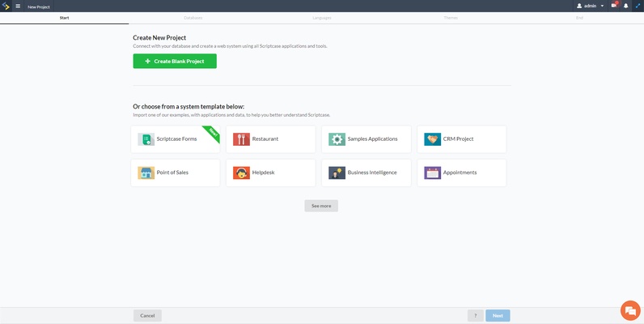Click Create Blank Project button
The image size is (644, 324).
(175, 62)
